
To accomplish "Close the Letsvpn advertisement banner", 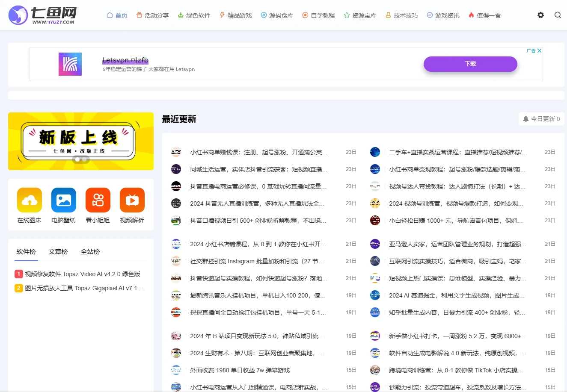I will [x=539, y=50].
